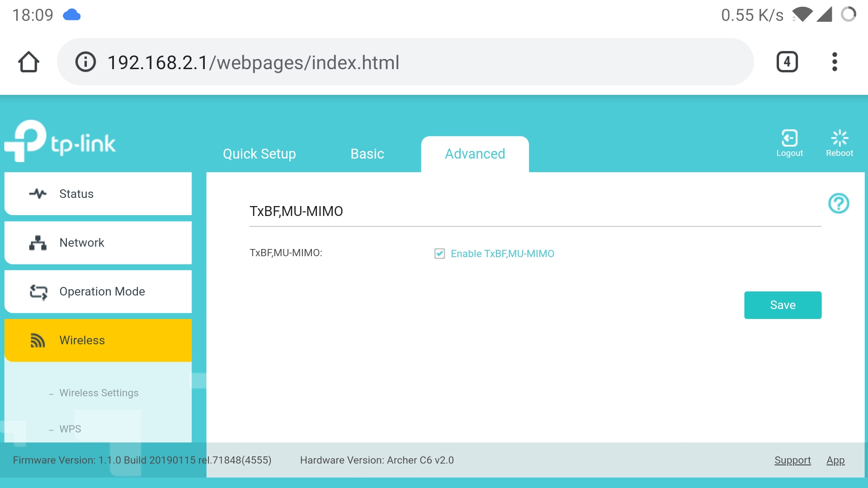The height and width of the screenshot is (488, 868).
Task: Open the tab switcher showing 4 tabs
Action: tap(787, 62)
